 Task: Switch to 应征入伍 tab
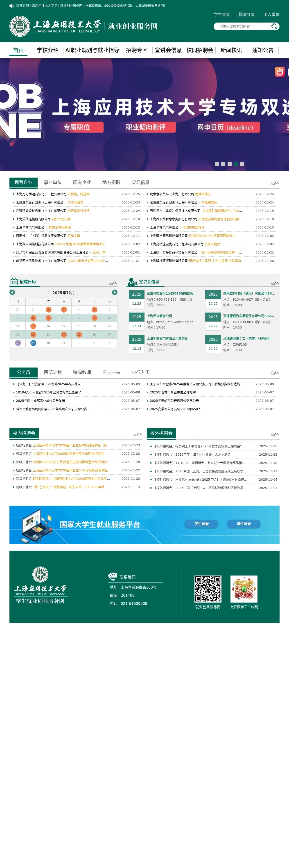141,372
